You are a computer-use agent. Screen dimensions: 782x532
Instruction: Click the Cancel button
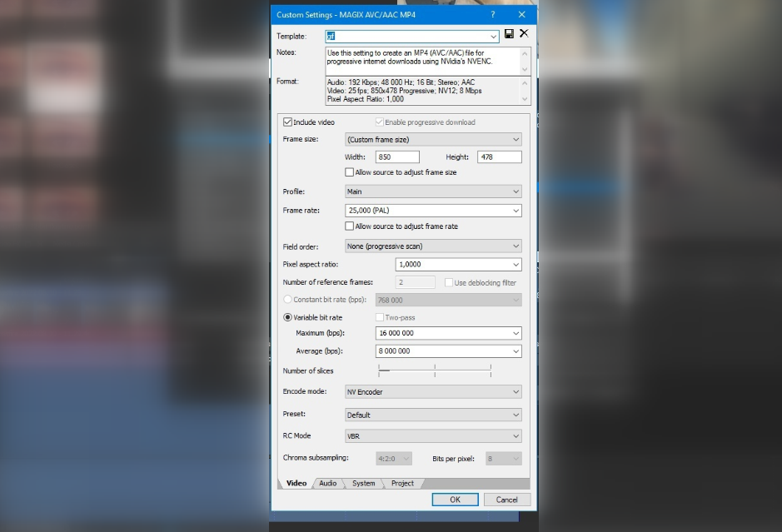point(506,500)
